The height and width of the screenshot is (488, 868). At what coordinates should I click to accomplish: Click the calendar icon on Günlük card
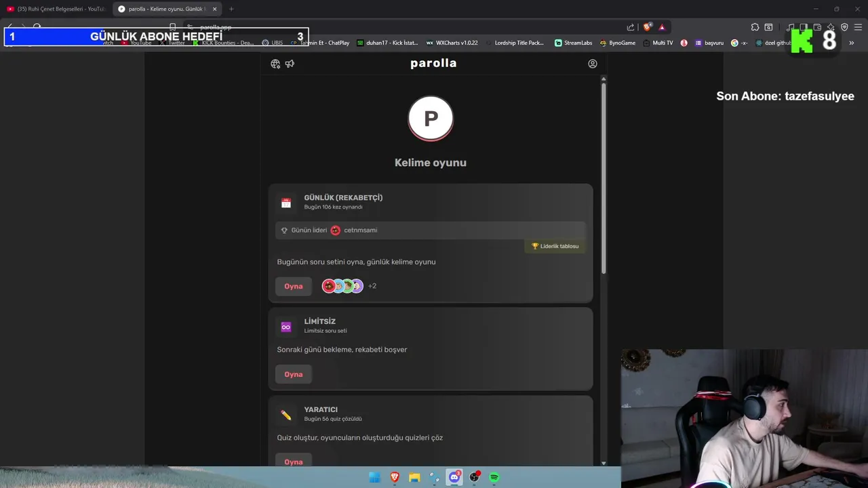click(286, 203)
